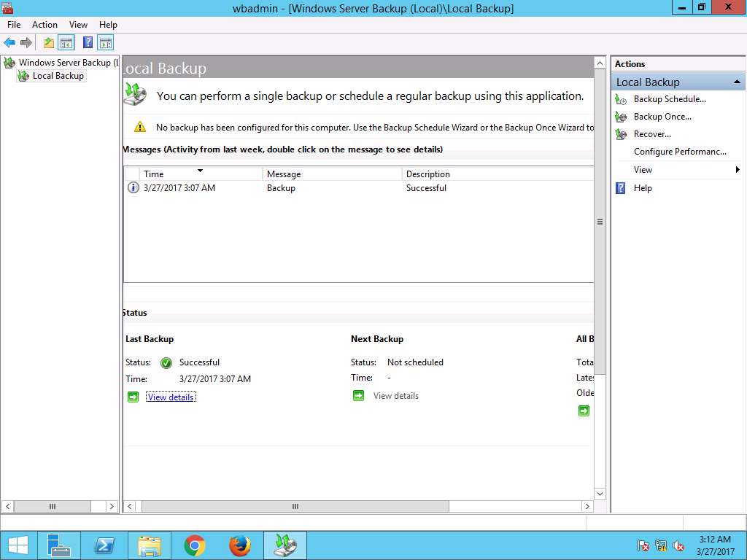Open File Explorer from taskbar

point(149,545)
